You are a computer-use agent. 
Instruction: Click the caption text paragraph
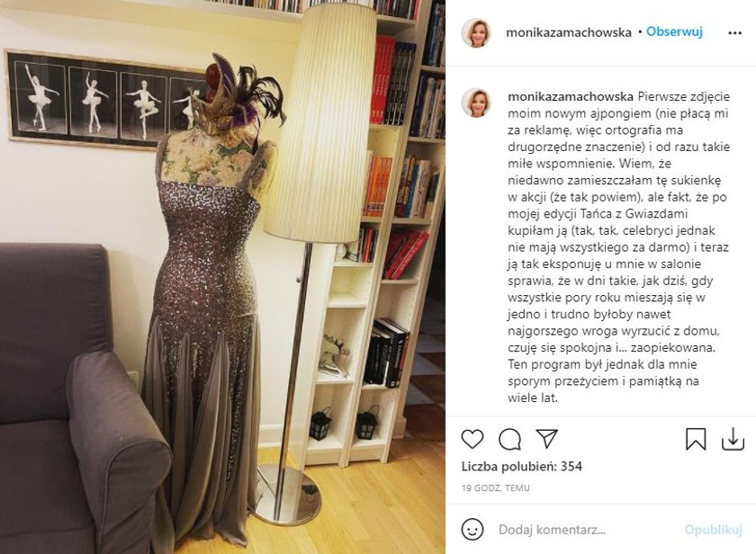(x=618, y=247)
